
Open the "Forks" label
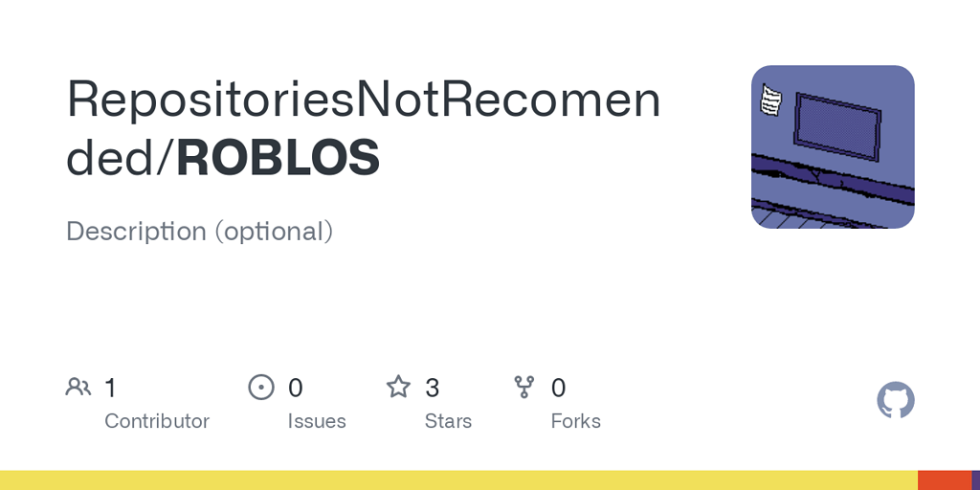[576, 421]
